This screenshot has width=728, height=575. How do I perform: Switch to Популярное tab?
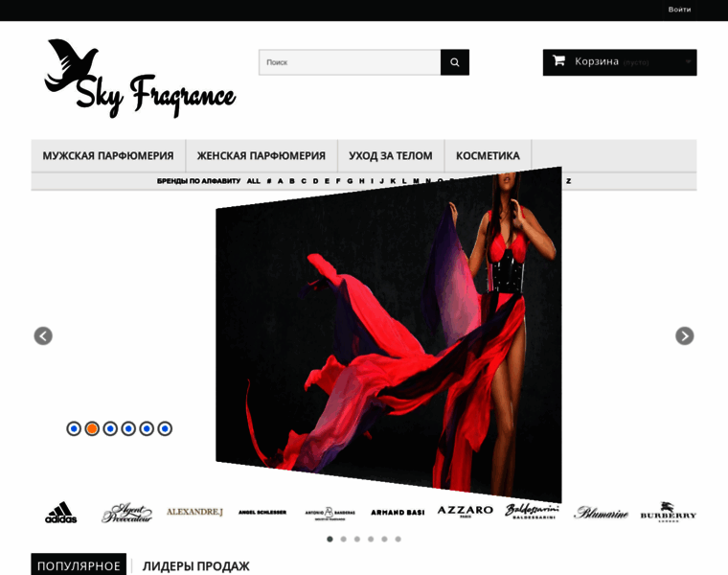(x=79, y=565)
